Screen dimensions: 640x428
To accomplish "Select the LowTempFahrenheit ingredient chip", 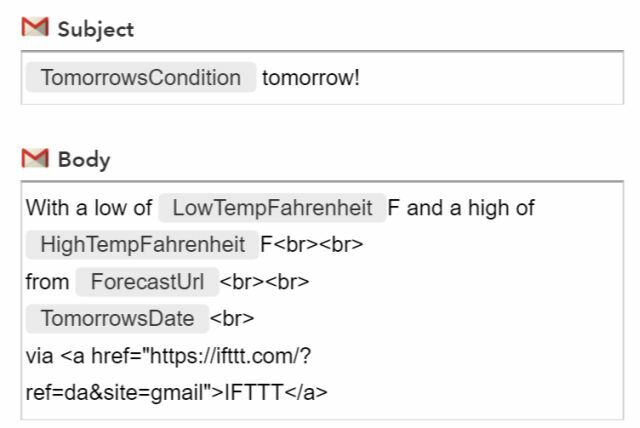I will point(272,208).
